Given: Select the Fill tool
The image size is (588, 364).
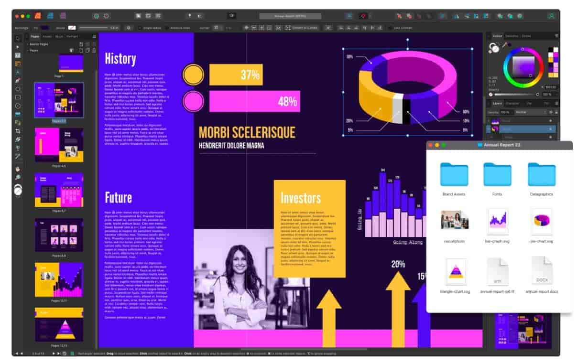Looking at the screenshot, I should [18, 139].
